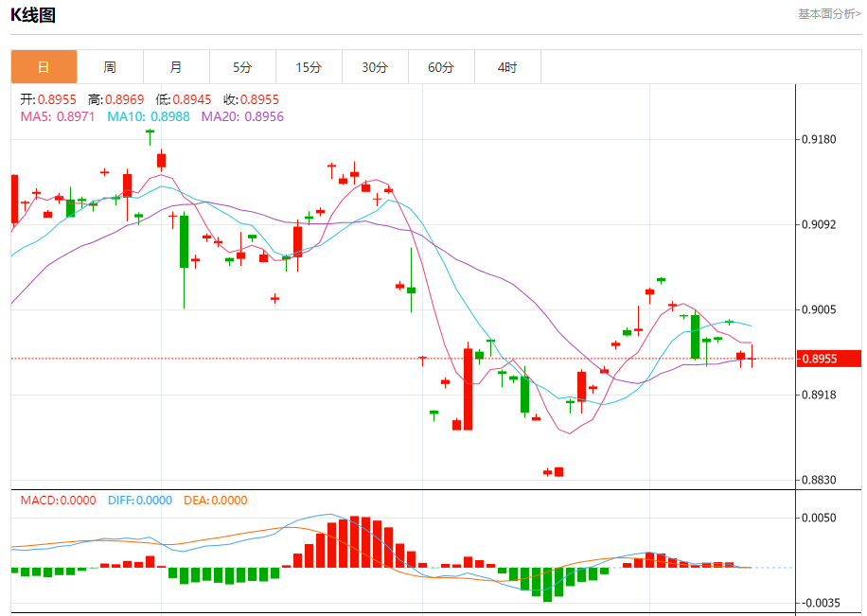Open the 15分 interval tab
Screen dimensions: 867x616
pyautogui.click(x=310, y=67)
